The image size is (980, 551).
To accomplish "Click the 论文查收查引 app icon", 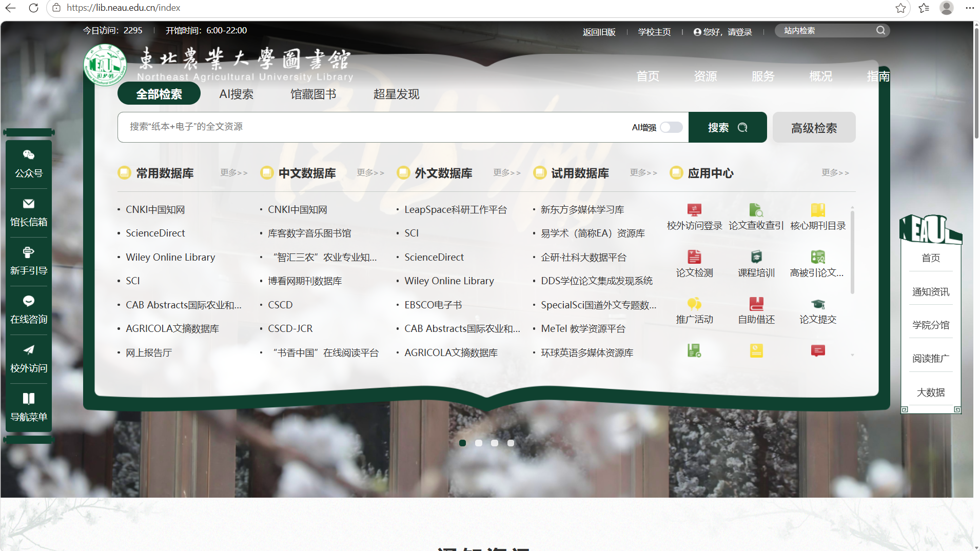I will (756, 210).
